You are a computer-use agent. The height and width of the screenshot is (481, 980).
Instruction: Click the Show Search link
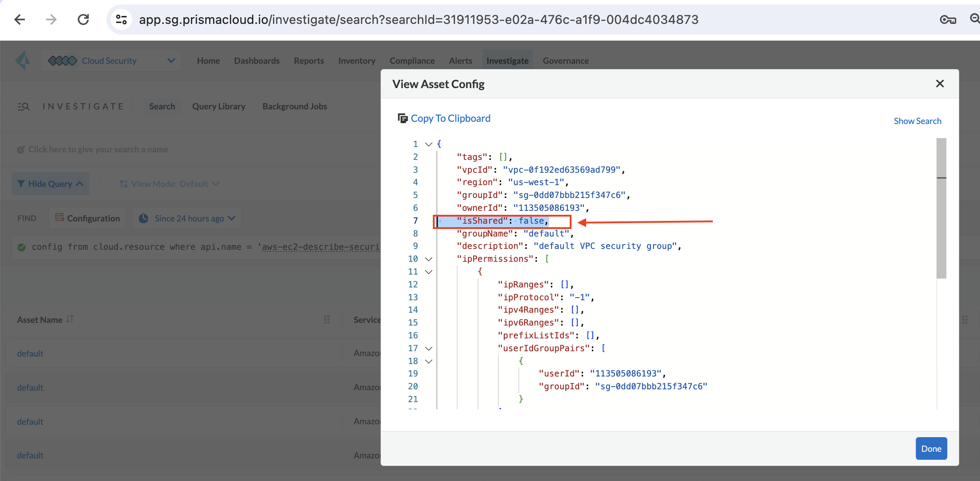pos(917,121)
